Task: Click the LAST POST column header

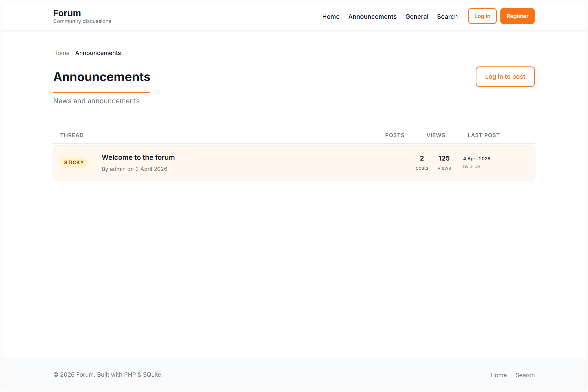Action: (x=483, y=135)
